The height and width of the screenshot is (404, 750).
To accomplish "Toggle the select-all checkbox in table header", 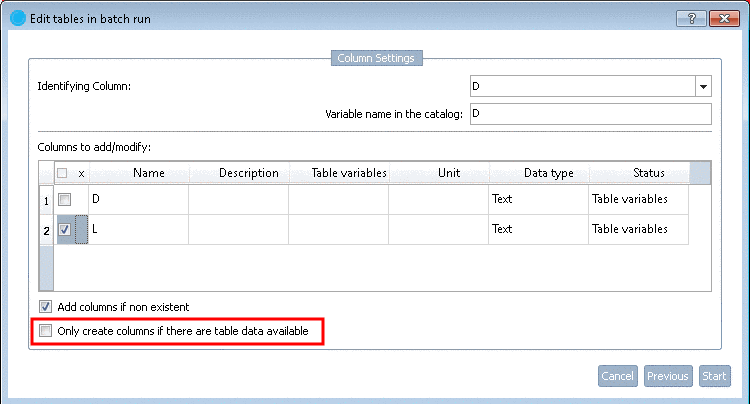I will [62, 173].
